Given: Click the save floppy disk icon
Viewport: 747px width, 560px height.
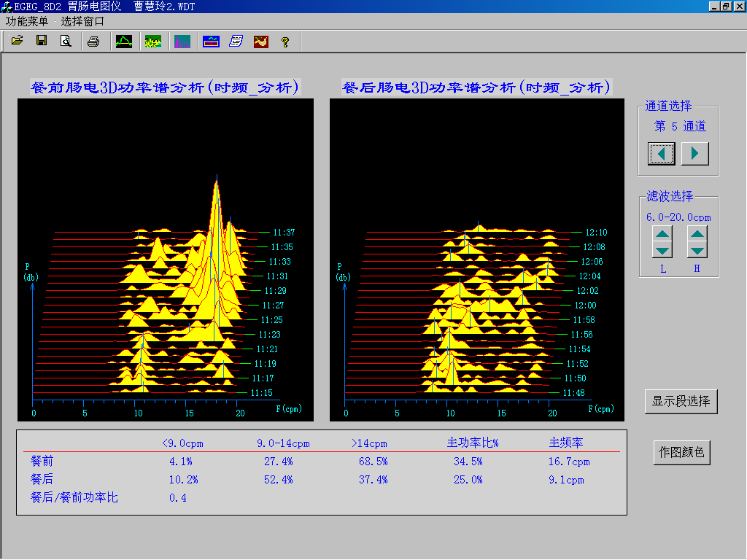Looking at the screenshot, I should [x=42, y=42].
